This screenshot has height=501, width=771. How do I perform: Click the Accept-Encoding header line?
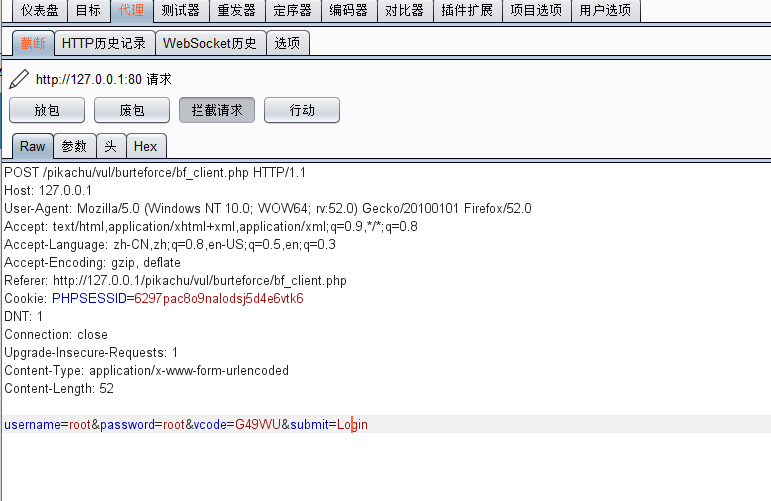click(x=92, y=263)
